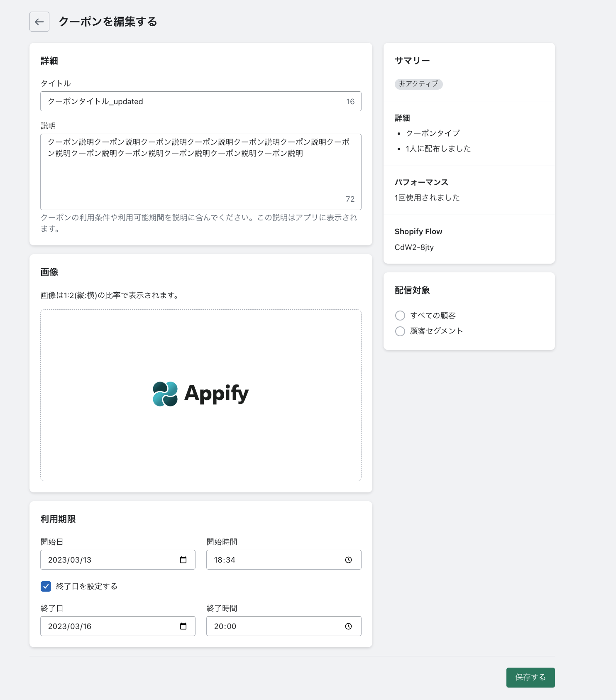
Task: Open the start time clock picker icon
Action: tap(348, 560)
